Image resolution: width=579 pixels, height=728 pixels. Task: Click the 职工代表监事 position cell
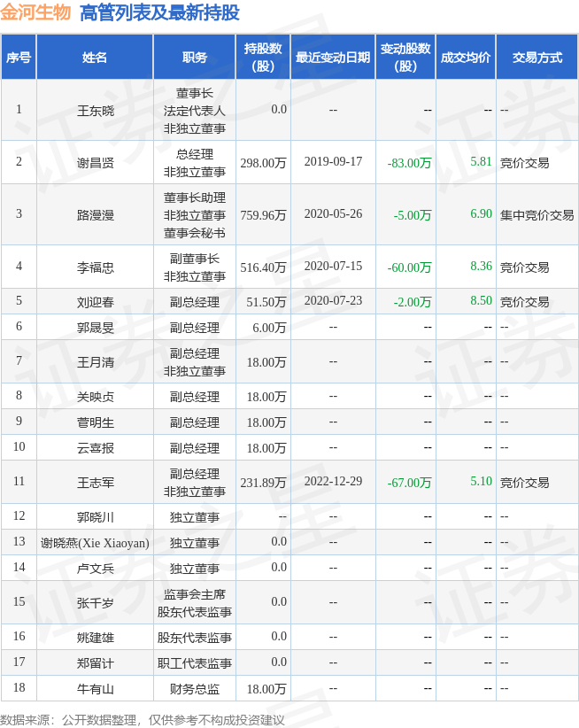[x=195, y=663]
